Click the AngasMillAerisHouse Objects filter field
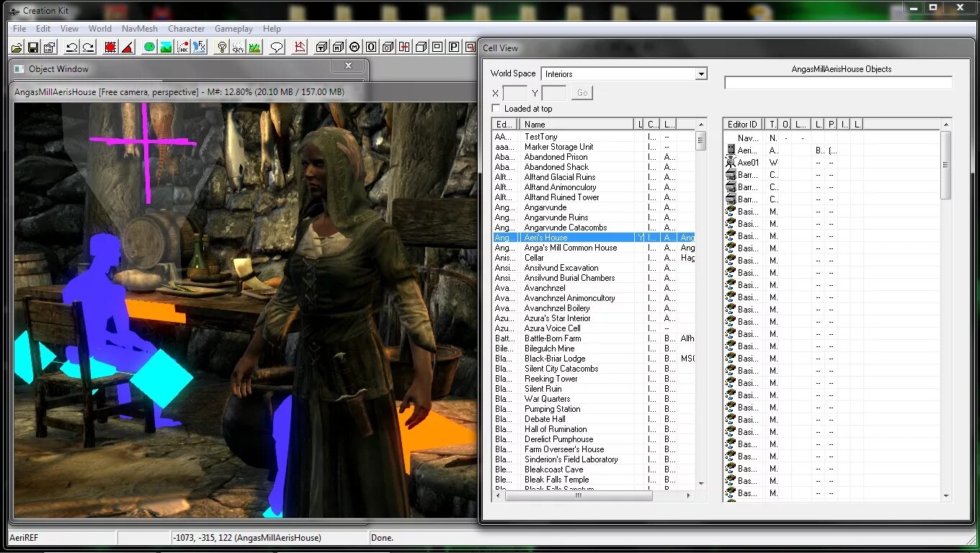This screenshot has width=980, height=553. pyautogui.click(x=838, y=83)
